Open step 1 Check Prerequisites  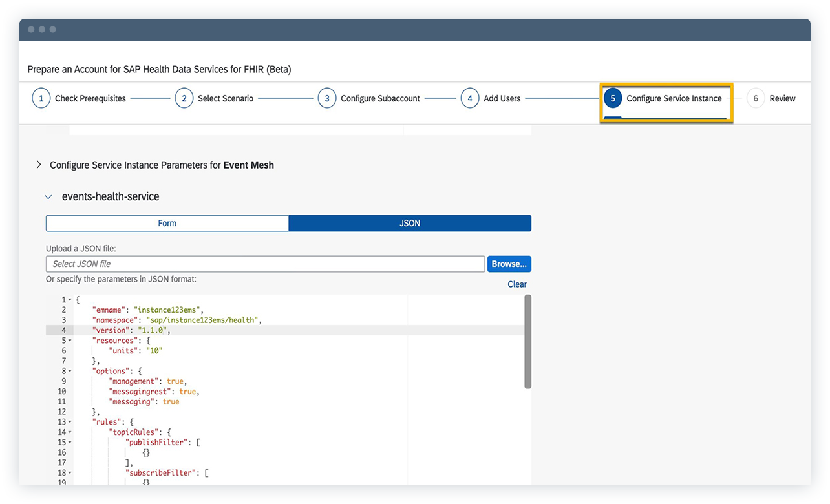pyautogui.click(x=41, y=98)
